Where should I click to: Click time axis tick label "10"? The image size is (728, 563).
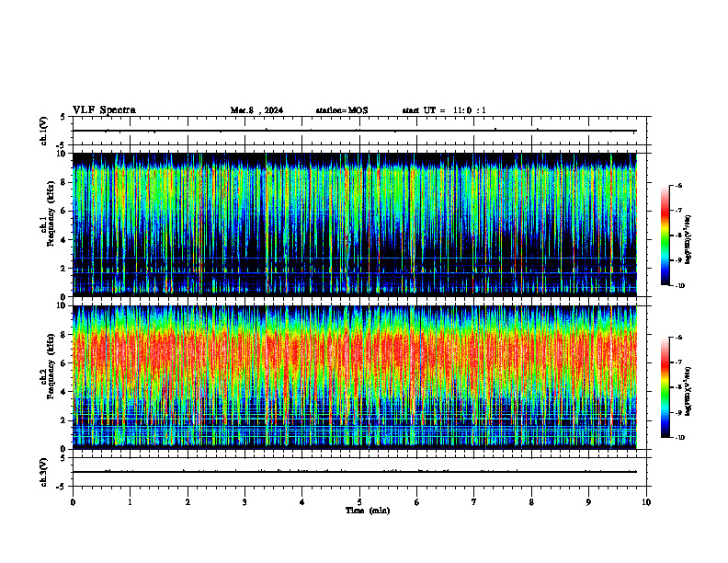pyautogui.click(x=646, y=502)
